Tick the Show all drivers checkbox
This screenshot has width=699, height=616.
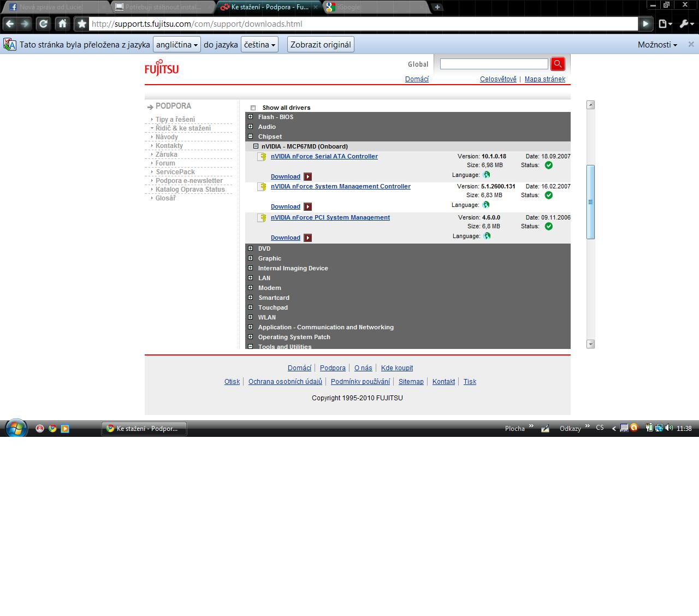[253, 108]
